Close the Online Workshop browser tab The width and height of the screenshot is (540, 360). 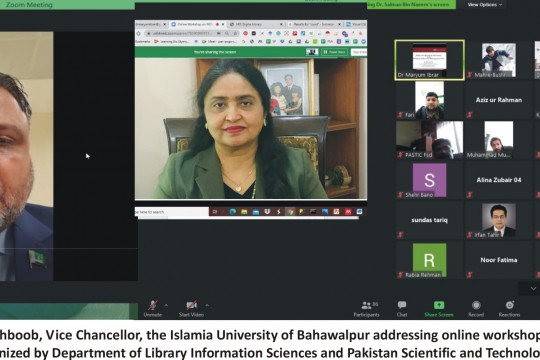[223, 24]
